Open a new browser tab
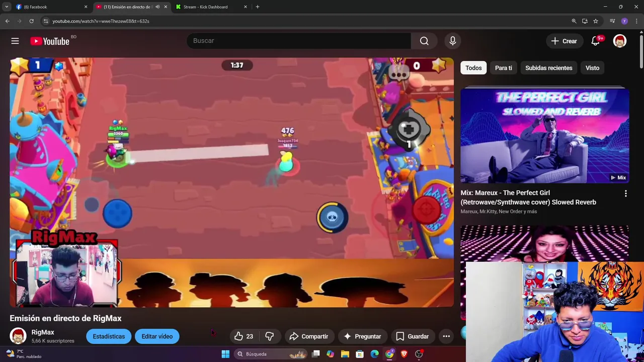The width and height of the screenshot is (644, 362). (258, 7)
